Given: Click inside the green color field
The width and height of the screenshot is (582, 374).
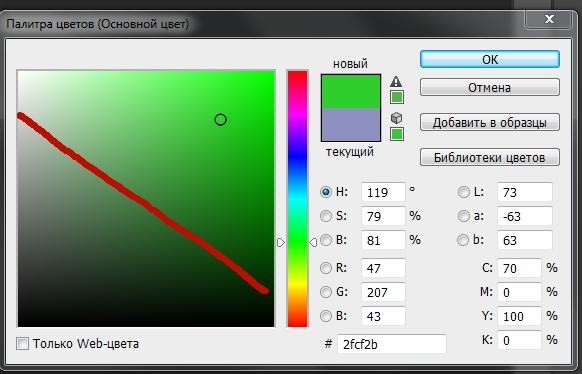Looking at the screenshot, I should point(146,199).
